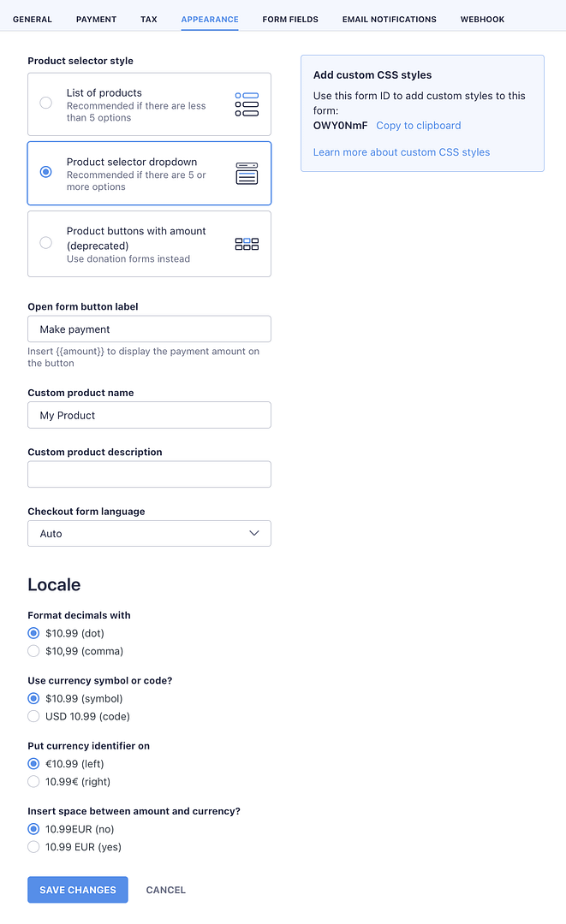Open the Checkout form language dropdown

[x=149, y=534]
